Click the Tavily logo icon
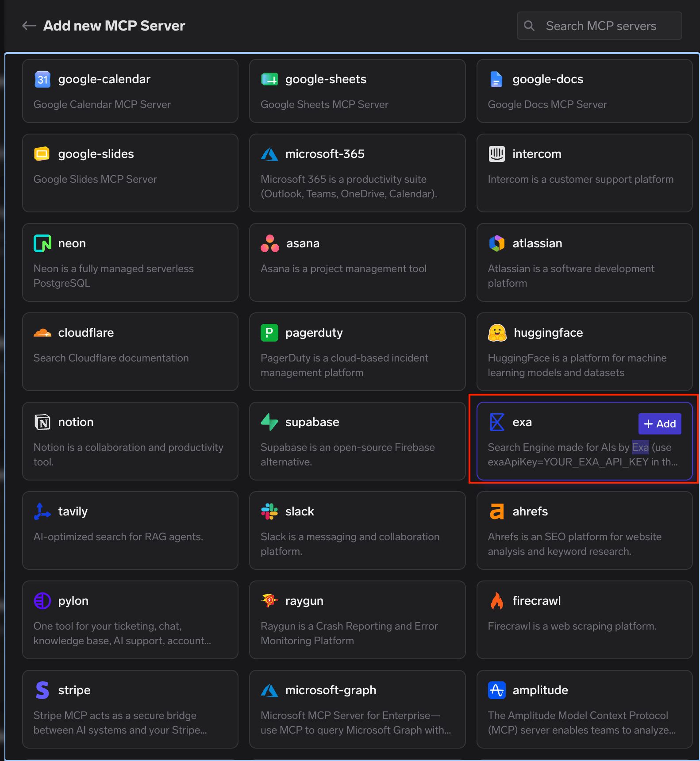The width and height of the screenshot is (700, 761). click(x=42, y=511)
